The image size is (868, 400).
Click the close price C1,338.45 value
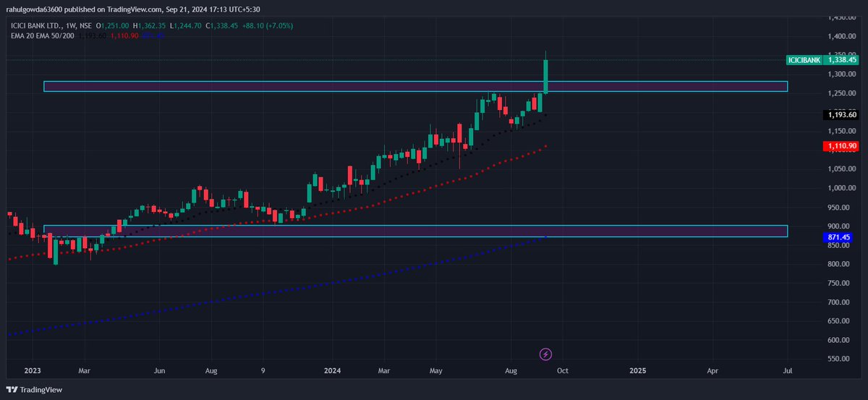click(x=223, y=26)
